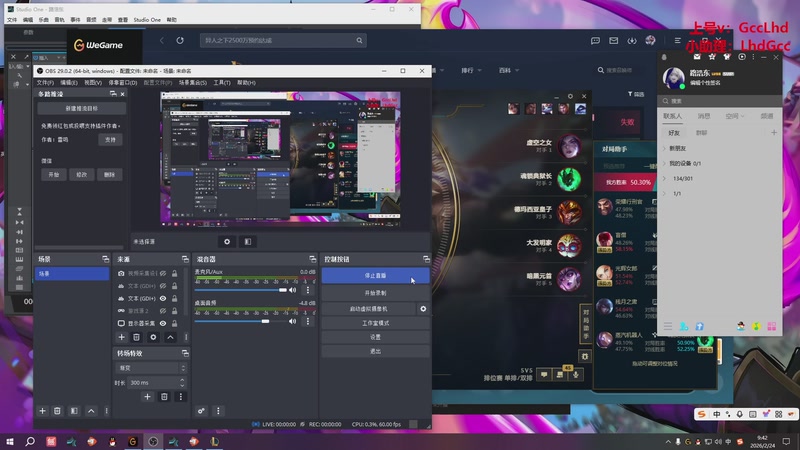Open transition type 渐变 dropdown
This screenshot has width=800, height=450.
[x=151, y=368]
